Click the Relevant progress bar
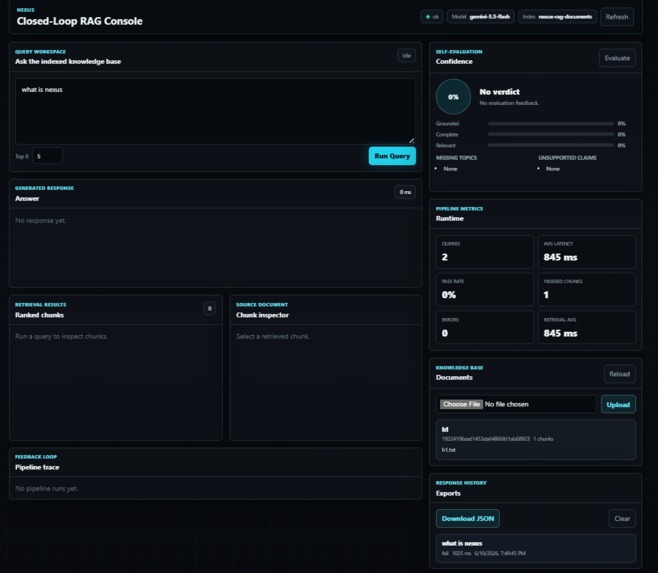 tap(551, 145)
